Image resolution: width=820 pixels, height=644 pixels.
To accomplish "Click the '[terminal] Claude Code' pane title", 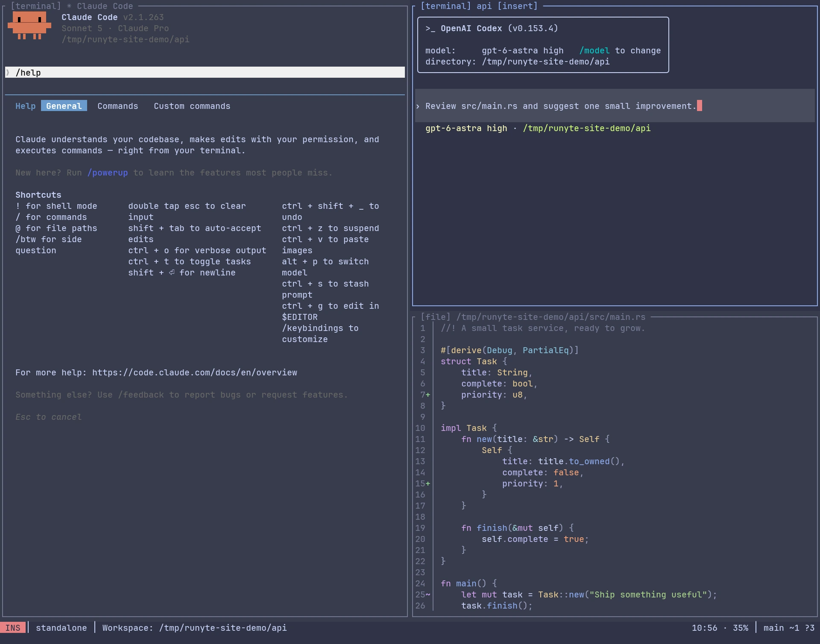I will pyautogui.click(x=72, y=6).
